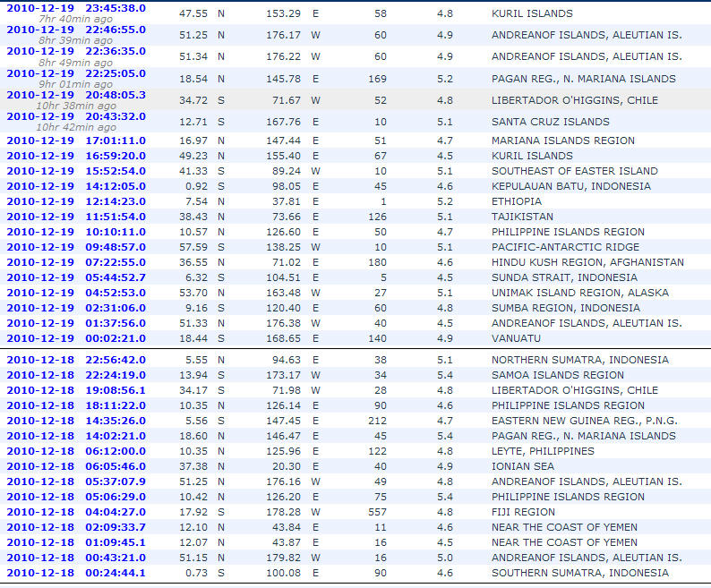Select magnitude 5.0 in the 179.82 W row
711x588 pixels.
[x=445, y=558]
